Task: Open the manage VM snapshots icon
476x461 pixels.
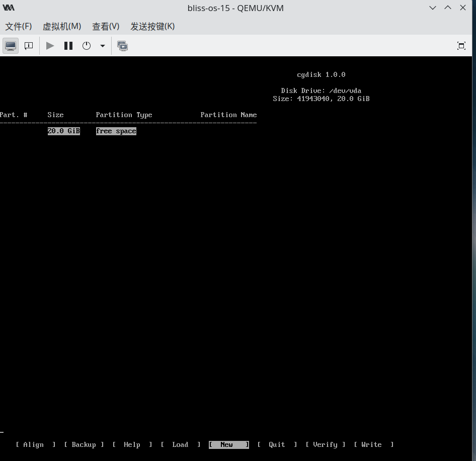Action: coord(122,46)
